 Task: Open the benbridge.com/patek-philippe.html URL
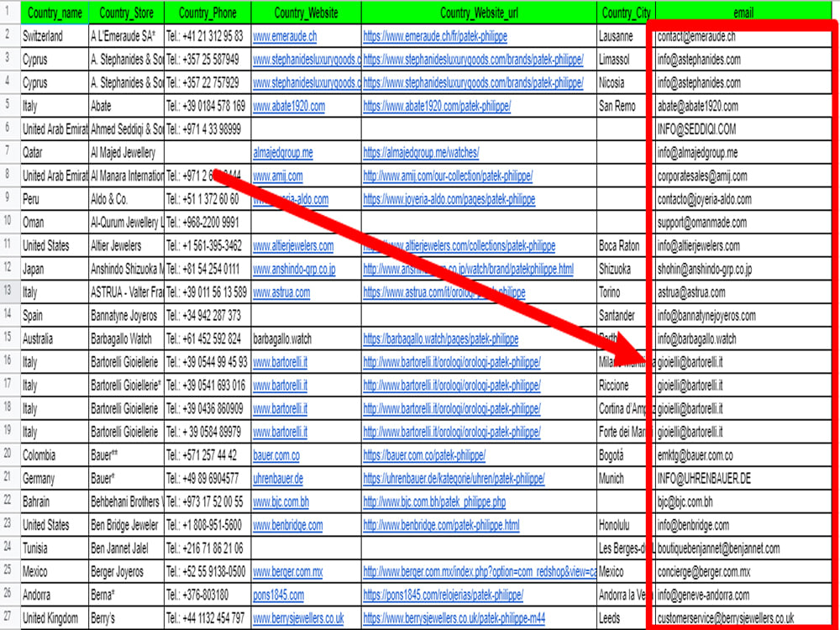(442, 525)
